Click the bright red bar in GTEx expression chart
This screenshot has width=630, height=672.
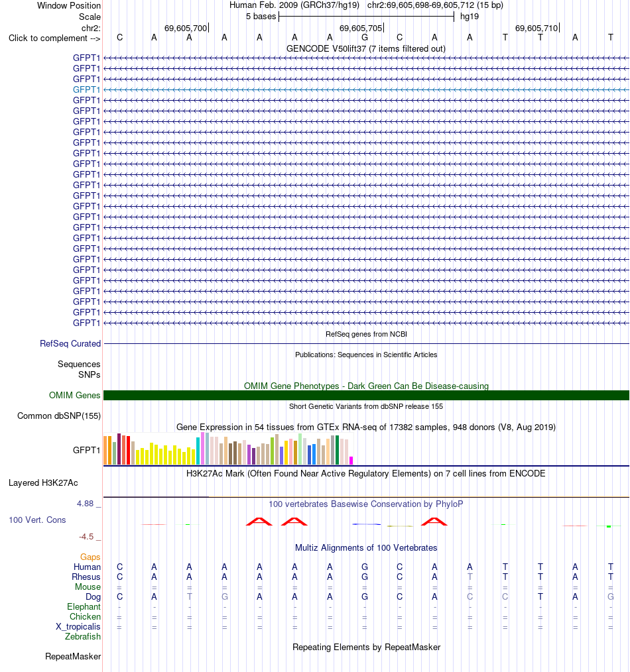click(128, 451)
